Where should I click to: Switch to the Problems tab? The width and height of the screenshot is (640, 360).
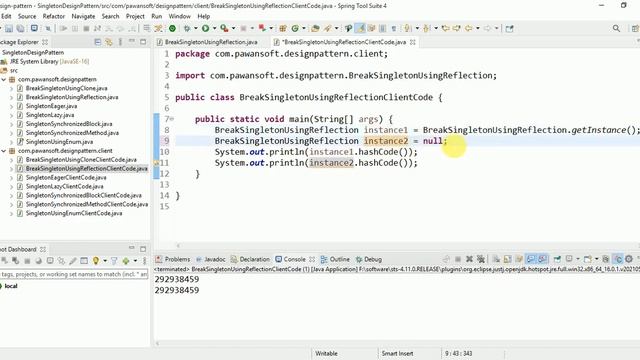point(173,259)
